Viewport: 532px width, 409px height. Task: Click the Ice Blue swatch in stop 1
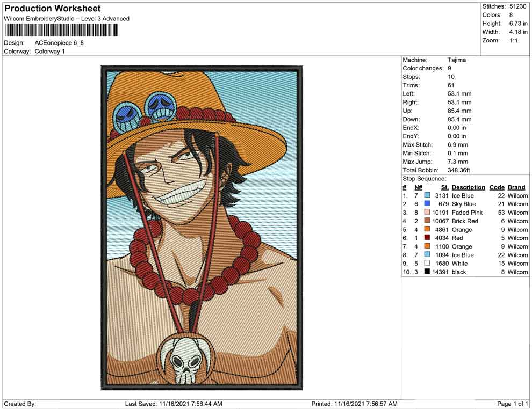pos(427,196)
